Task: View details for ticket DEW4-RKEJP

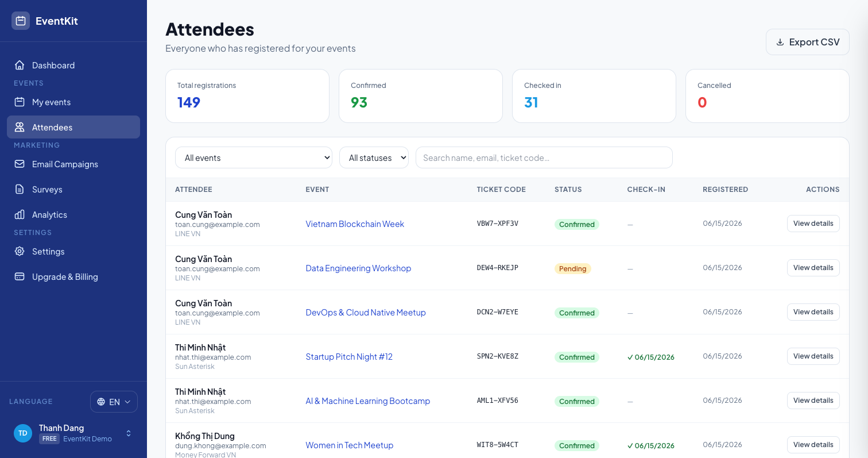Action: pos(813,268)
